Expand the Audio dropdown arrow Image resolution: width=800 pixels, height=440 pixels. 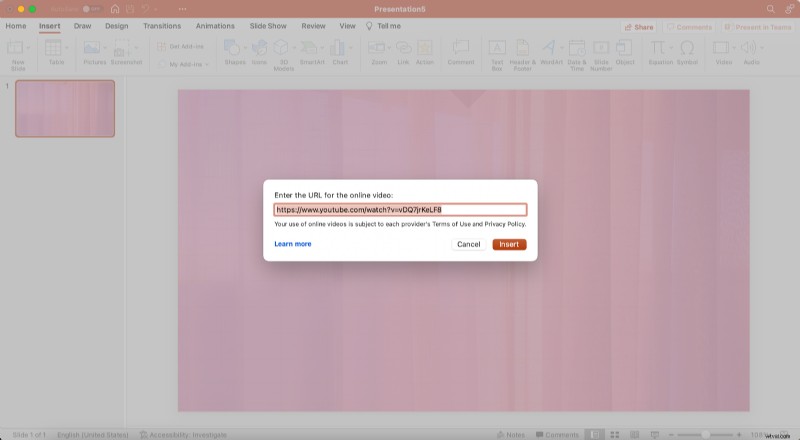pos(762,48)
